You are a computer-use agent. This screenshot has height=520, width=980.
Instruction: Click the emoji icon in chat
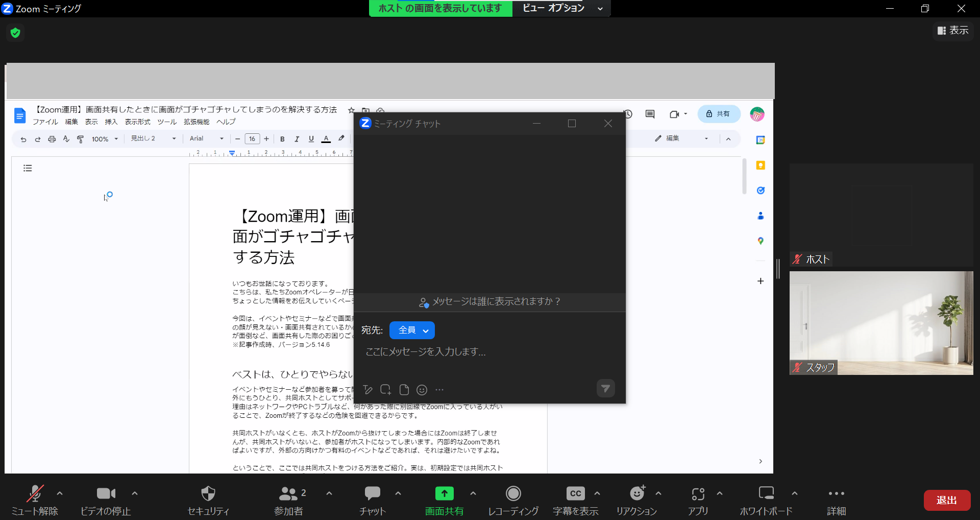point(422,390)
